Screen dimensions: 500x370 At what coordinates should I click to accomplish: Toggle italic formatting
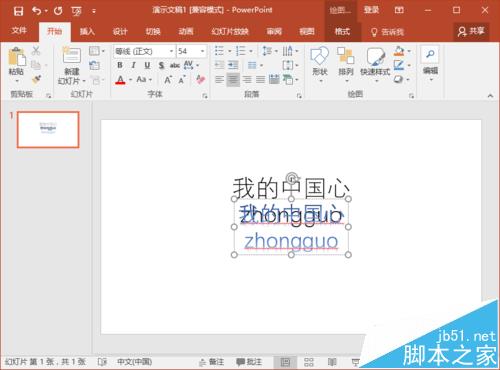(x=133, y=65)
